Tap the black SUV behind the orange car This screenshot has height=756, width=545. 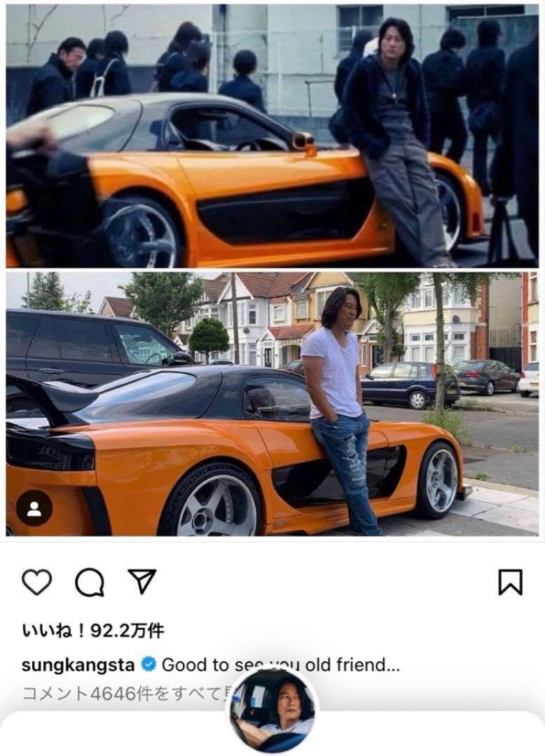pos(92,347)
